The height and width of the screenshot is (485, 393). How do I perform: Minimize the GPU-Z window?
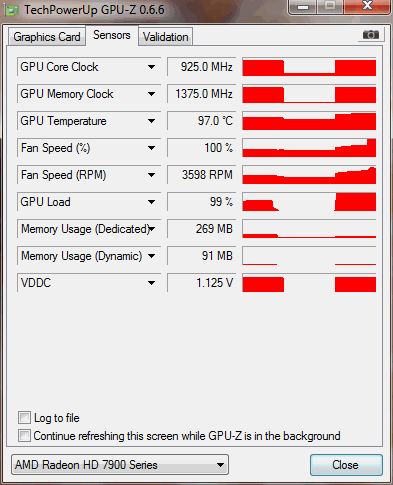pos(303,7)
